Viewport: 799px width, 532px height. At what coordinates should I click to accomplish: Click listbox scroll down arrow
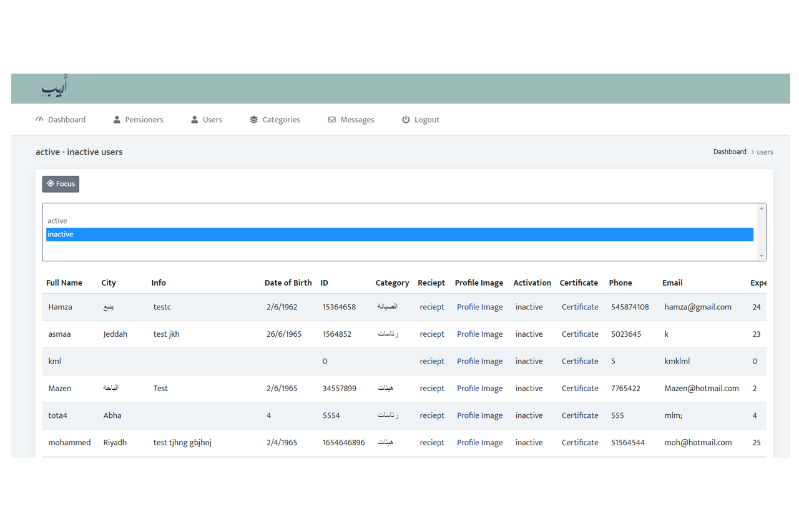click(761, 256)
